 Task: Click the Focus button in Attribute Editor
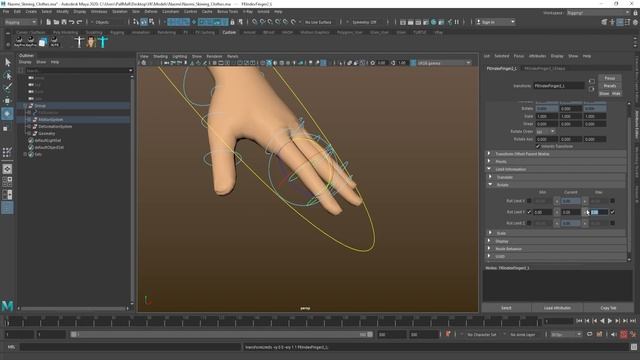[609, 78]
